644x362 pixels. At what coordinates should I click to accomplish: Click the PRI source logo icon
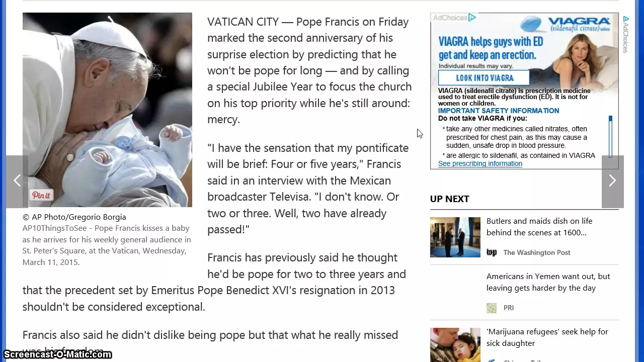[x=492, y=308]
